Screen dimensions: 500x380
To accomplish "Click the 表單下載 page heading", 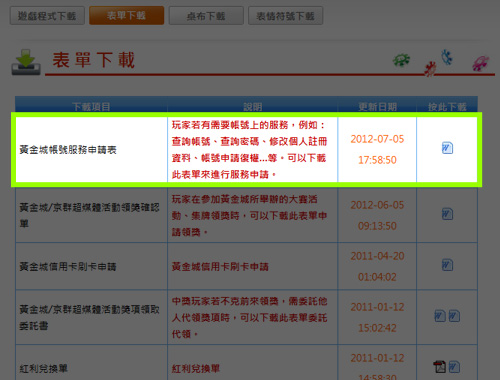I will pyautogui.click(x=94, y=60).
